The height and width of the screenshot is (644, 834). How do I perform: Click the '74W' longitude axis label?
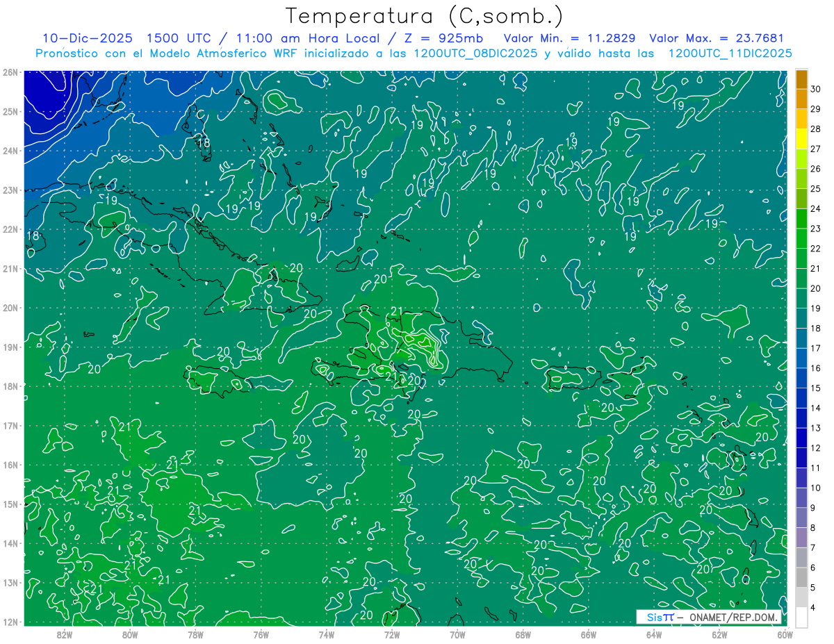pos(326,635)
